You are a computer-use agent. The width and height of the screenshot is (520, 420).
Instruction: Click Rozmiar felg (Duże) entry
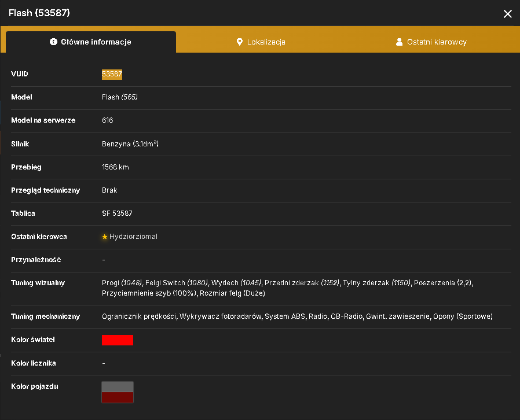click(232, 293)
